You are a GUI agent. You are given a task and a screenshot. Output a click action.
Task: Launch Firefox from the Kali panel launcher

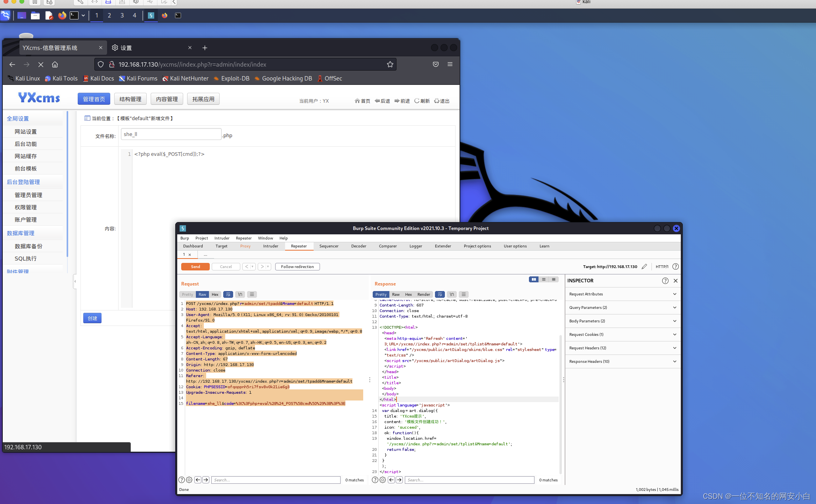62,15
